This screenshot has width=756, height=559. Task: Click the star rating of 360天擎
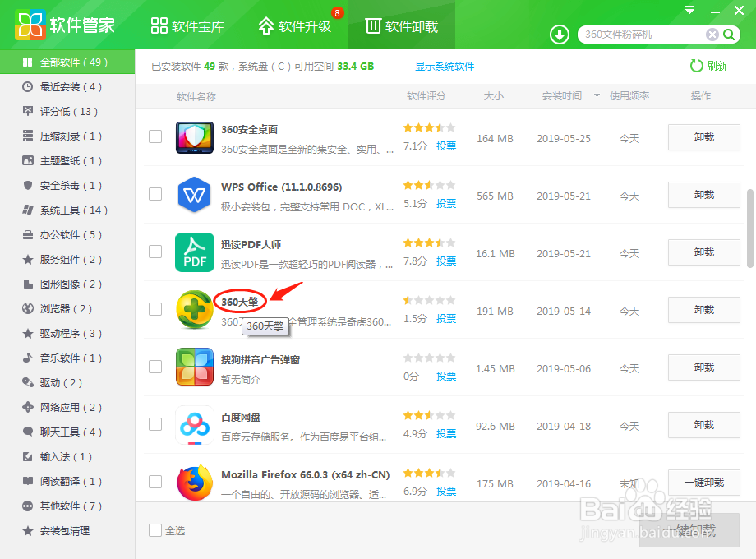tap(429, 301)
